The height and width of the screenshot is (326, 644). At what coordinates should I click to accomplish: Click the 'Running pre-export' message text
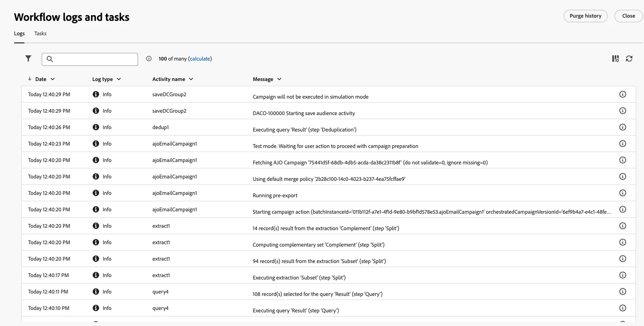(x=275, y=195)
